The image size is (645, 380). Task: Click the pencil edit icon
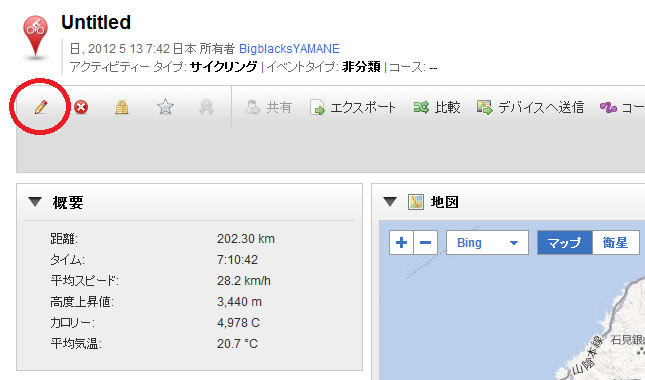[41, 107]
